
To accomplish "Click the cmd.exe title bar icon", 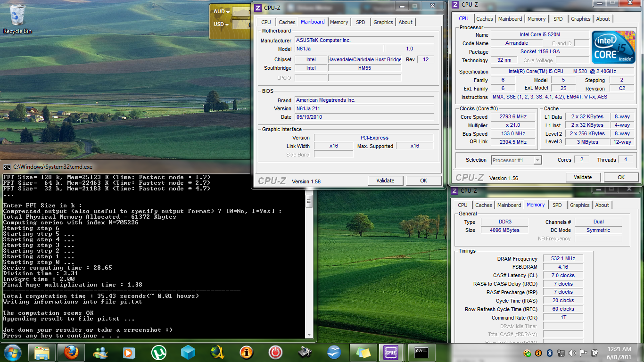I will tap(7, 167).
